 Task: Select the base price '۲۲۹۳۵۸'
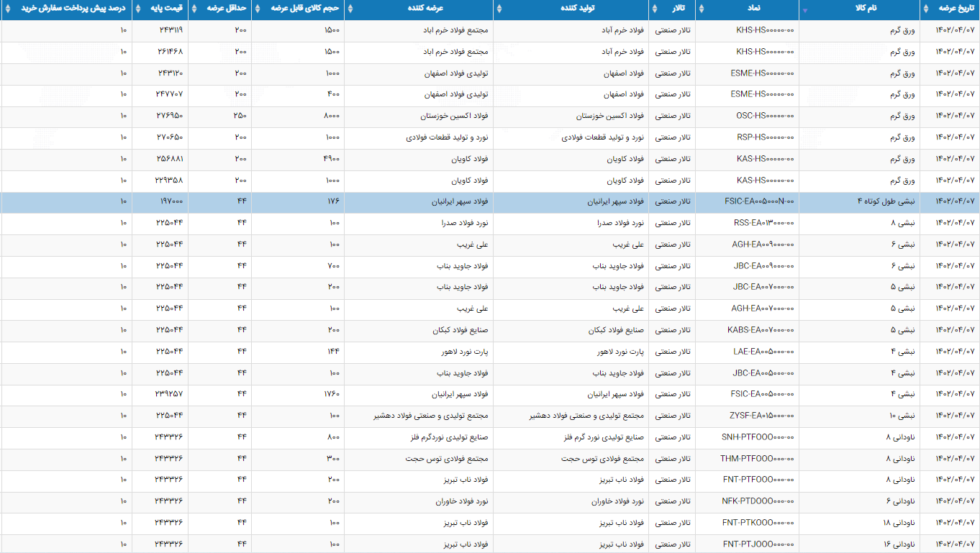click(169, 180)
